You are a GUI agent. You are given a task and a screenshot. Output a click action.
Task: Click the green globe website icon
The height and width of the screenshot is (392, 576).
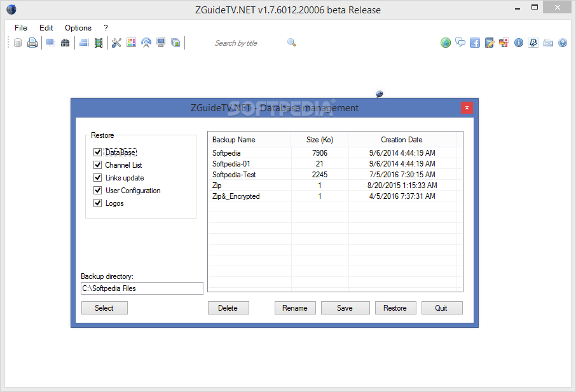[446, 43]
